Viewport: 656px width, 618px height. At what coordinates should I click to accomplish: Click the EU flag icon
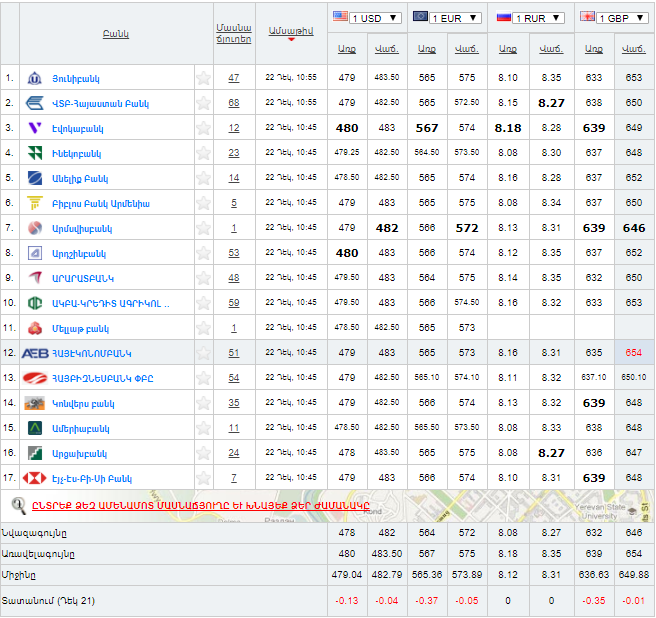tap(420, 16)
